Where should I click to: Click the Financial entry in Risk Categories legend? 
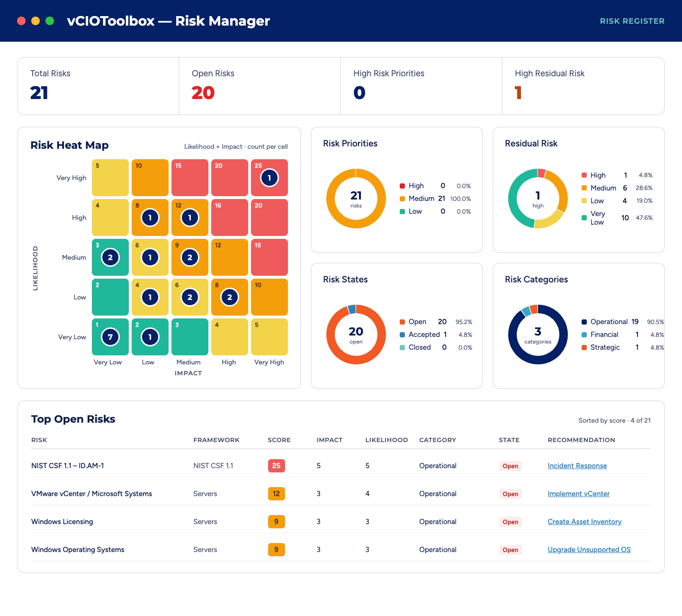coord(623,335)
